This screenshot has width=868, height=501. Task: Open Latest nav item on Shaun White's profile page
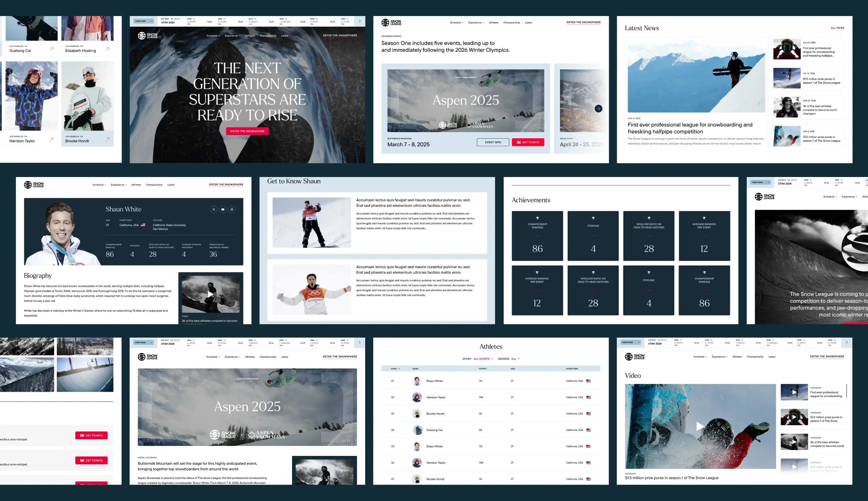tap(171, 185)
